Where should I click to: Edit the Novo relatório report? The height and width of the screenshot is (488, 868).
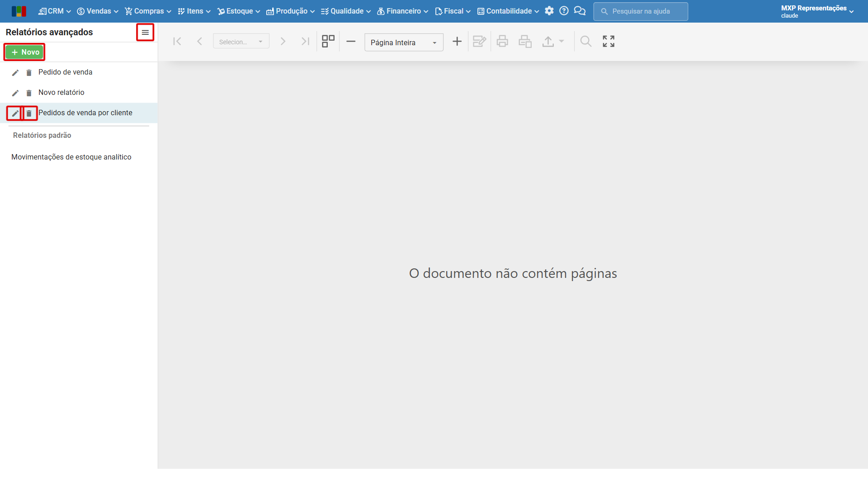coord(15,93)
